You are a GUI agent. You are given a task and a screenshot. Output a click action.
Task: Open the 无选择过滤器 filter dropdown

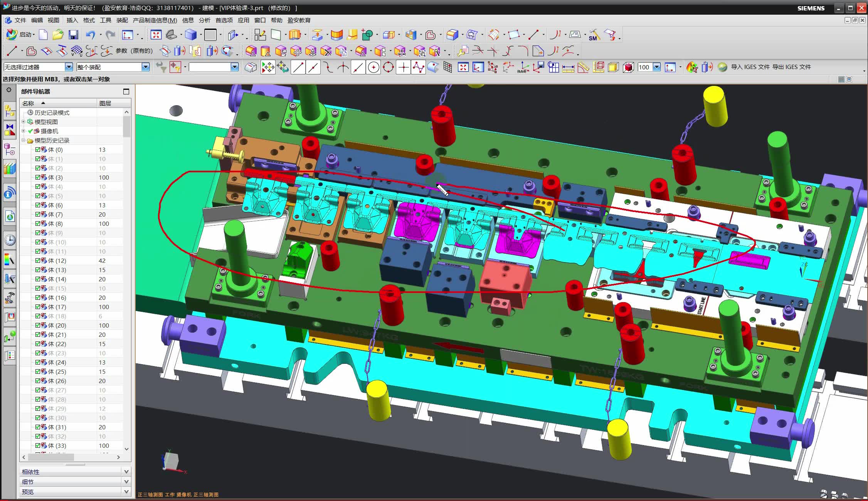click(x=69, y=67)
